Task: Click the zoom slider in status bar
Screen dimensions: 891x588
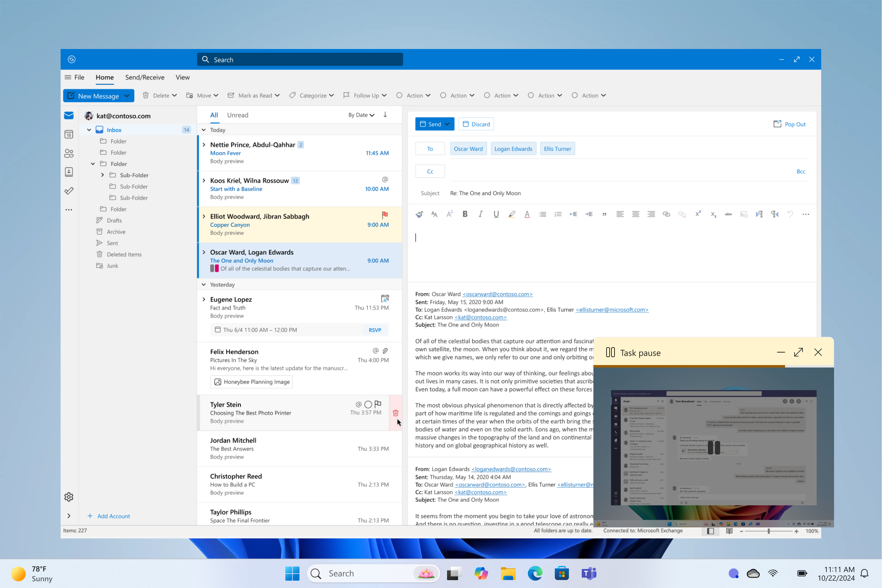Action: (776, 536)
